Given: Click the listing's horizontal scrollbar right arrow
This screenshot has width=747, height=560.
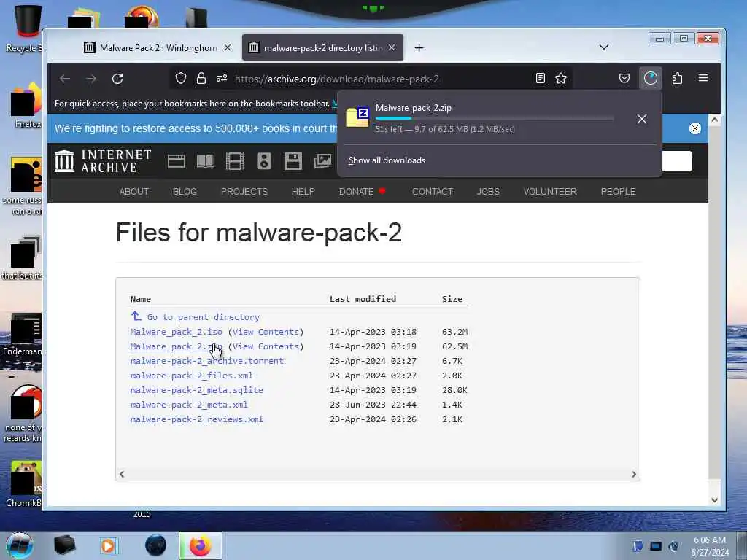Looking at the screenshot, I should pos(634,474).
